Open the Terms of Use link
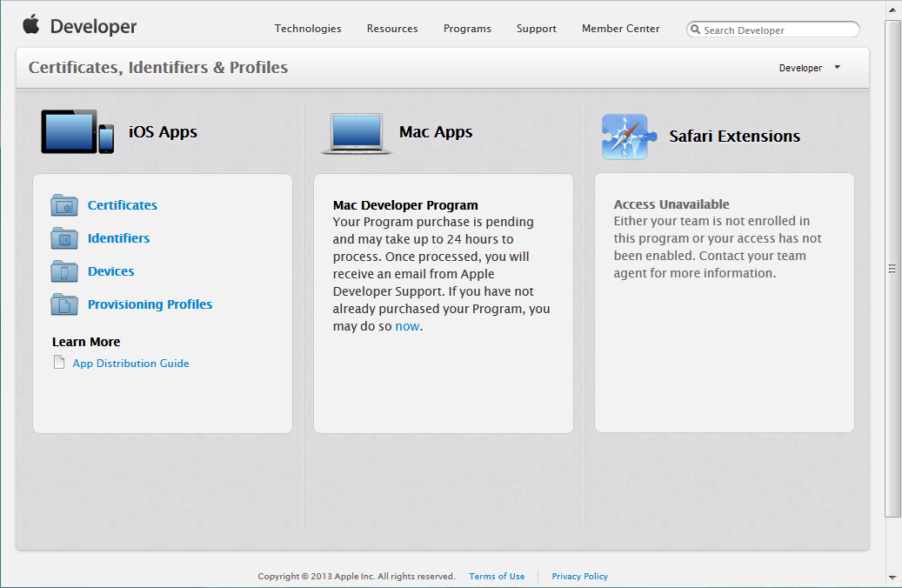 coord(497,576)
